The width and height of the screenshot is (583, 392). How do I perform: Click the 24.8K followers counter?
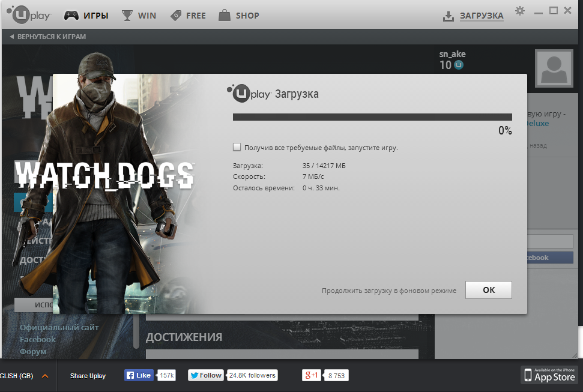coord(252,375)
